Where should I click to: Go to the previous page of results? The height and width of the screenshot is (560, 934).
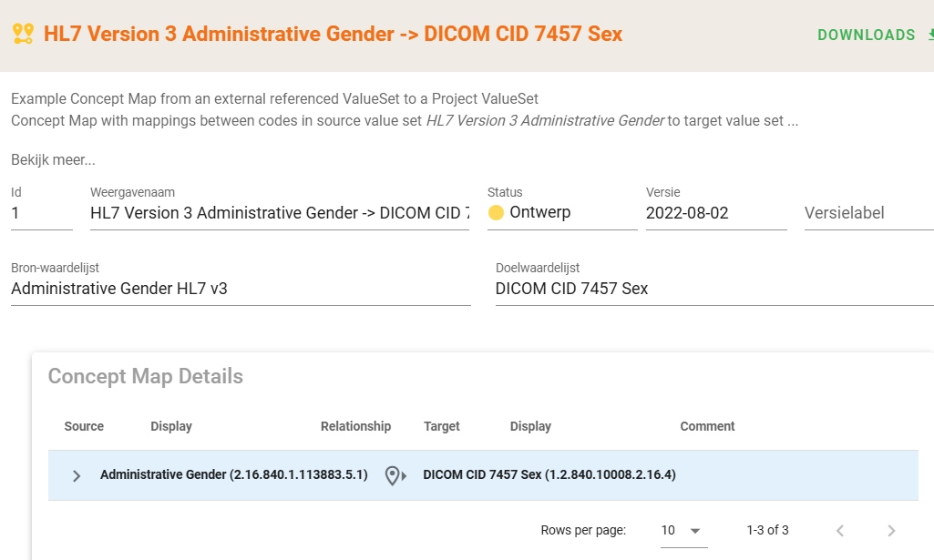click(840, 531)
